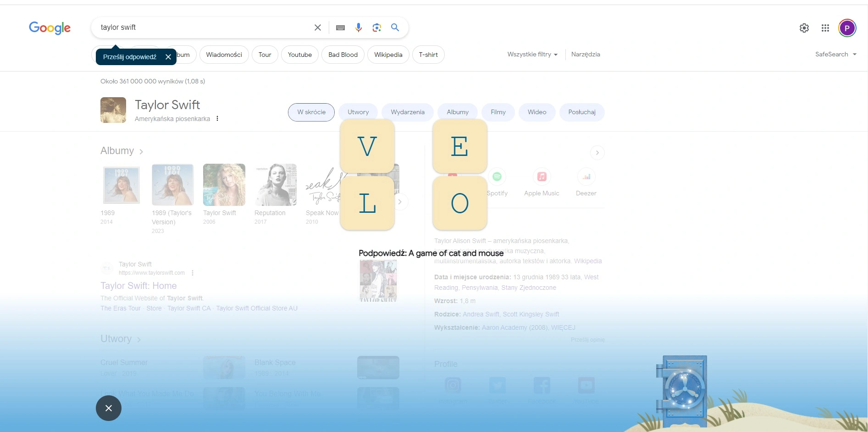Select the letter L tile
Viewport: 868px width, 432px height.
(367, 203)
